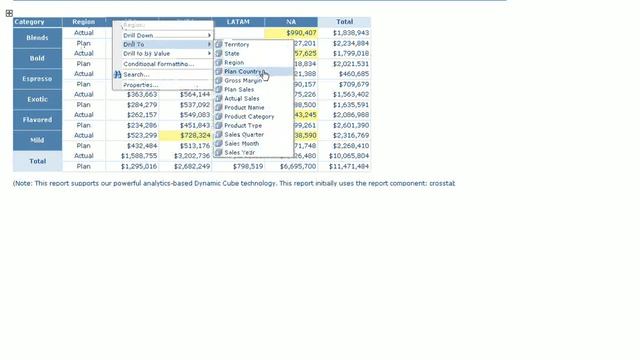Click the $460,685 total cell
The image size is (640, 360).
344,73
